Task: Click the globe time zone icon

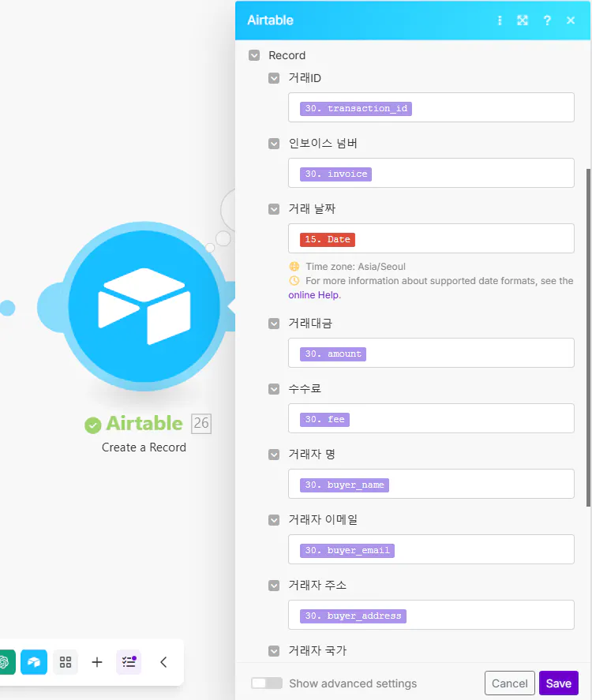Action: [x=294, y=267]
